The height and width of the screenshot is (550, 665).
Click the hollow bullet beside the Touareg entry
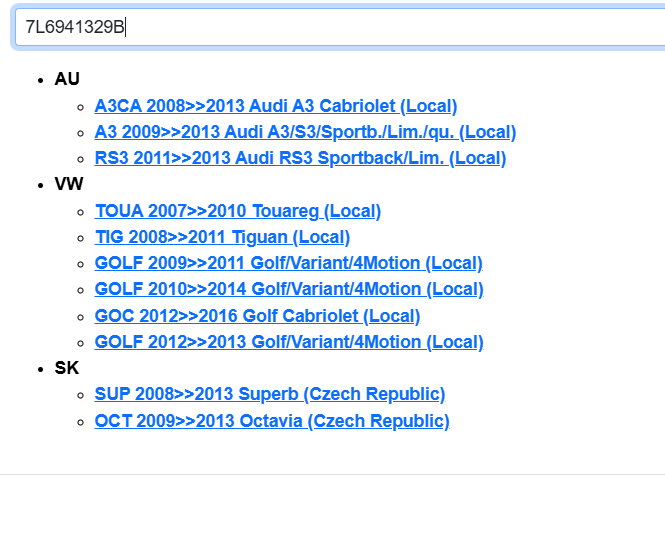[79, 212]
